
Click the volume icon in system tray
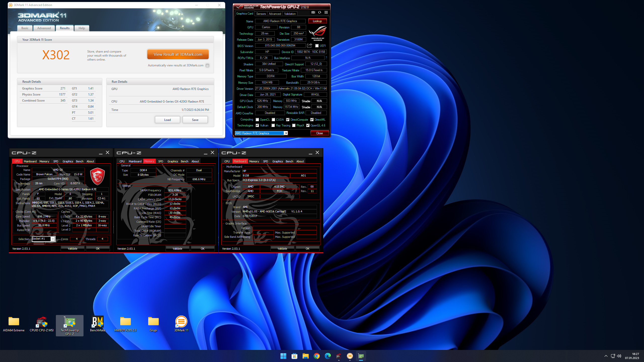coord(619,356)
